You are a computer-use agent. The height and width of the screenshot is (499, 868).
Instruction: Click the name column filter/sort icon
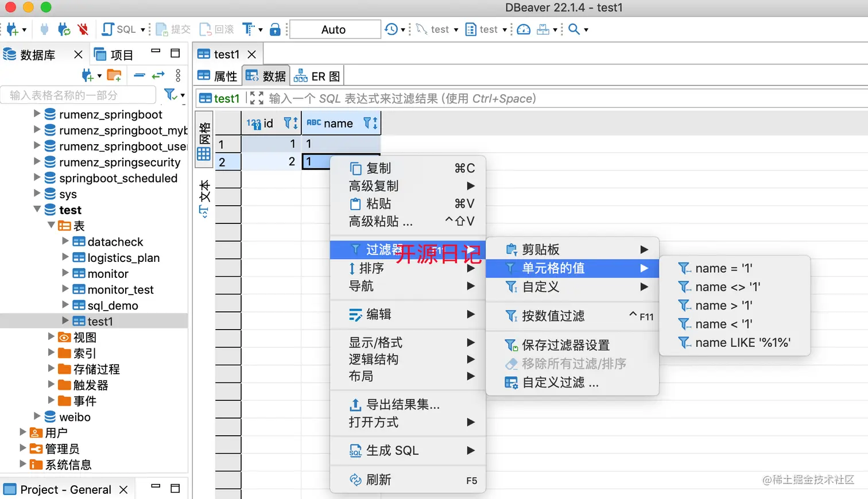[371, 123]
